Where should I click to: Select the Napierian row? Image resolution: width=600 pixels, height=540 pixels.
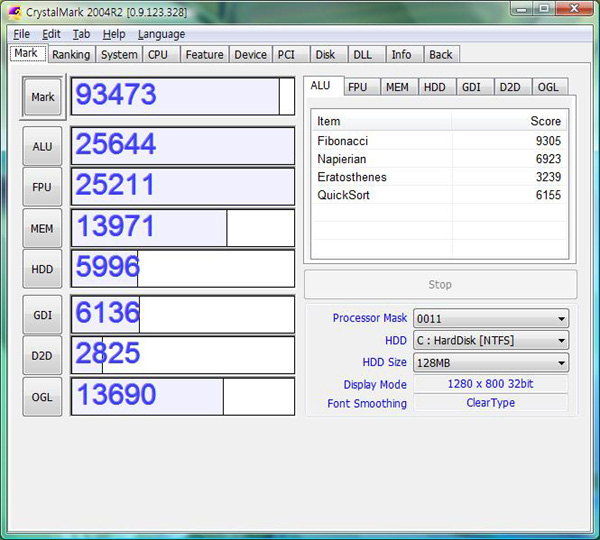point(439,159)
